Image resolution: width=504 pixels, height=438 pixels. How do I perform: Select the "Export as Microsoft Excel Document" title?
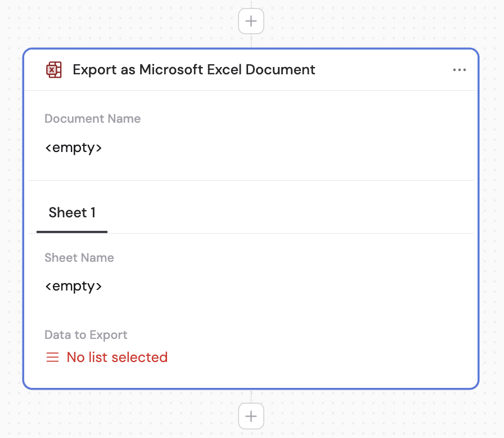(193, 69)
